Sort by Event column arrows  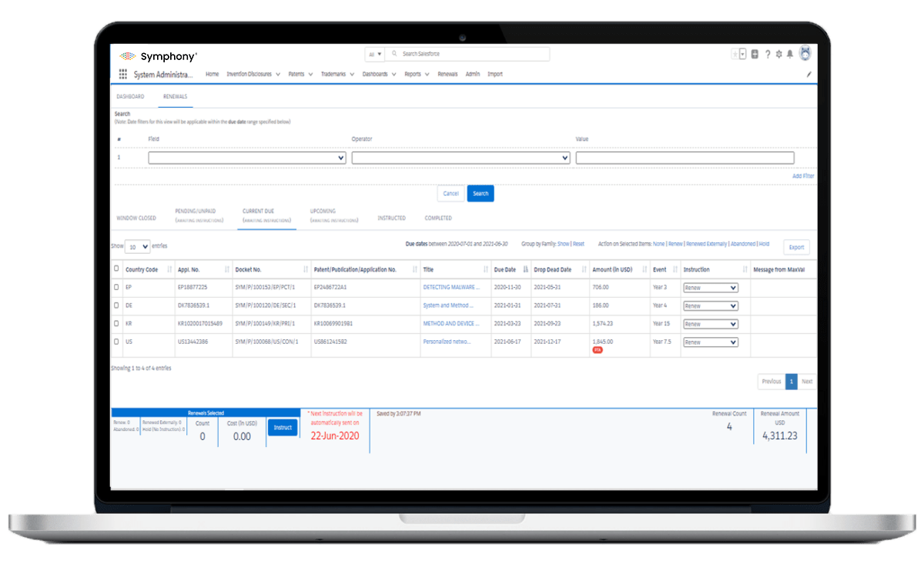[x=675, y=270]
